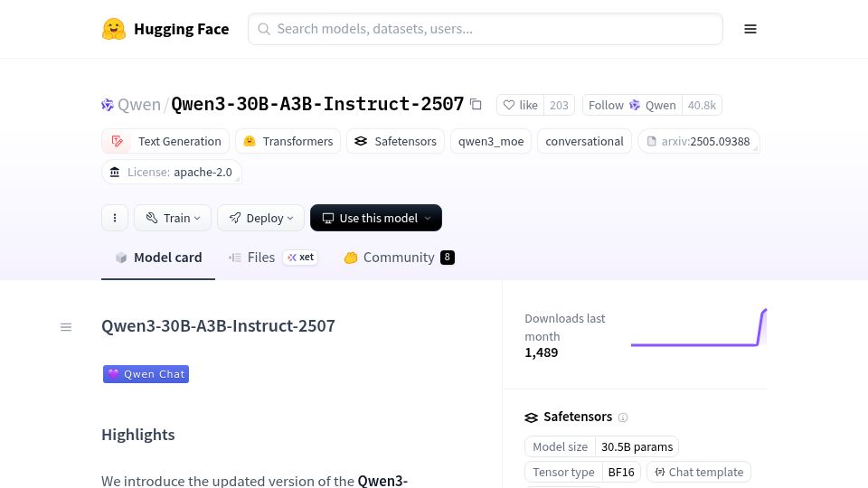
Task: Click the heart like icon
Action: pyautogui.click(x=509, y=105)
